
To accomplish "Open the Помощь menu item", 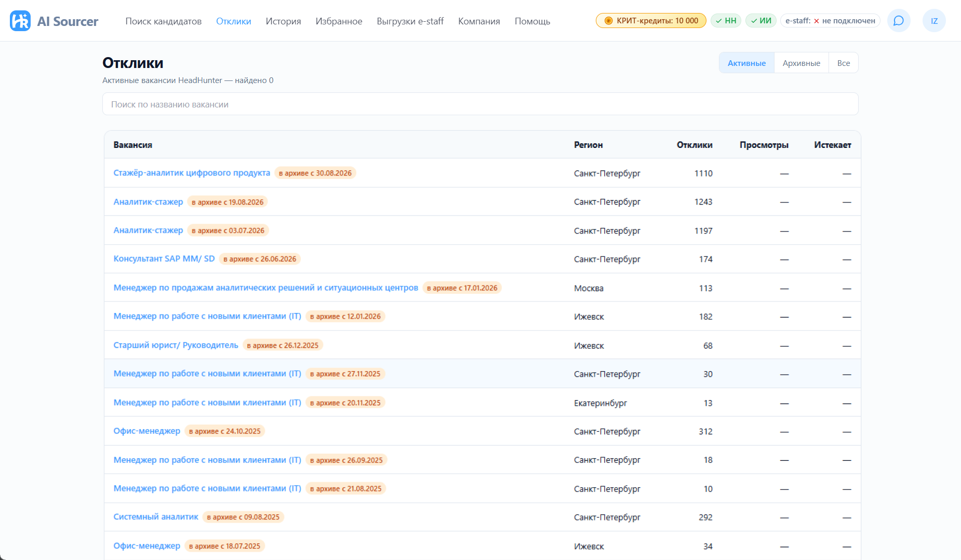I will (532, 21).
